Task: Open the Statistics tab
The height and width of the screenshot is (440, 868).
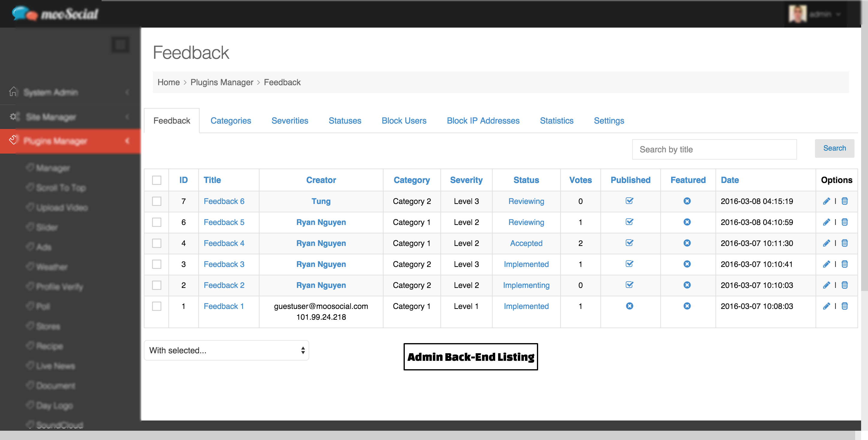Action: point(557,121)
